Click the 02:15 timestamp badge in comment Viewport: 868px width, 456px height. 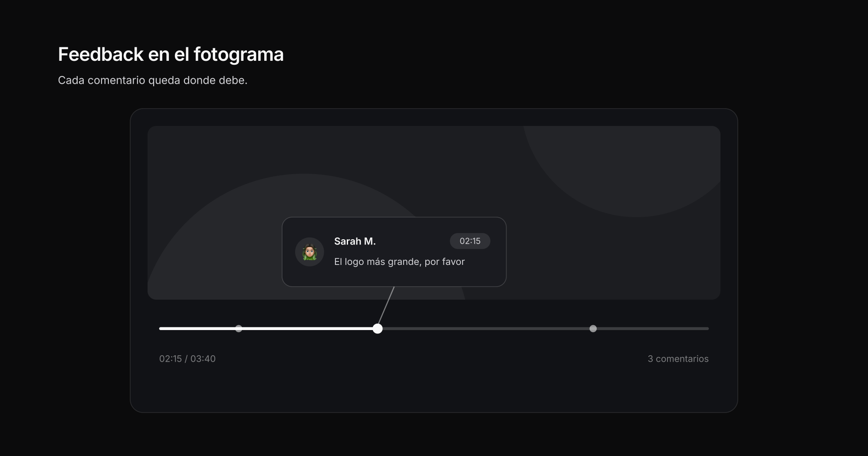pos(470,241)
